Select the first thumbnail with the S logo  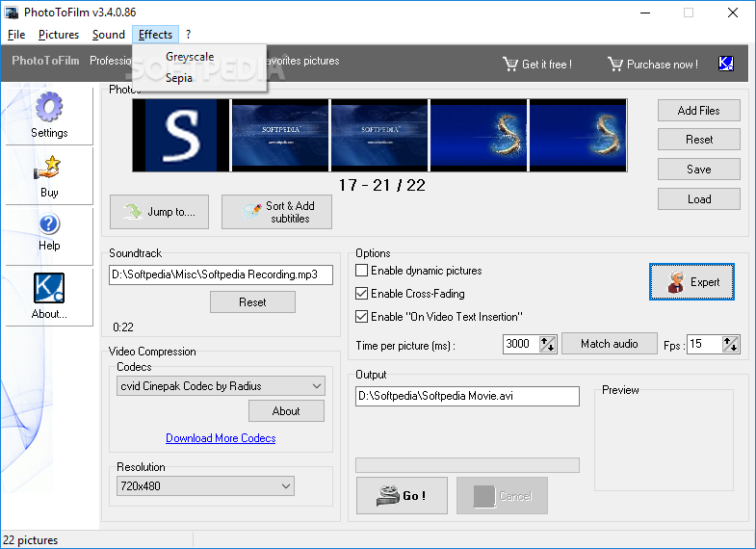click(x=181, y=136)
